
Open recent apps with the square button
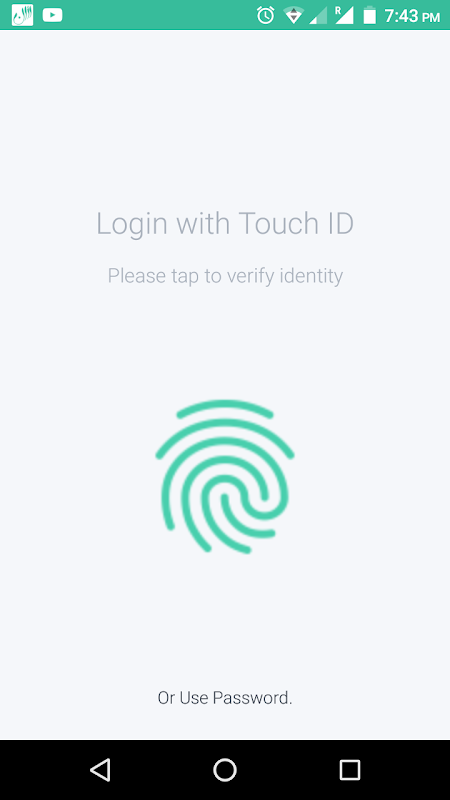click(349, 769)
